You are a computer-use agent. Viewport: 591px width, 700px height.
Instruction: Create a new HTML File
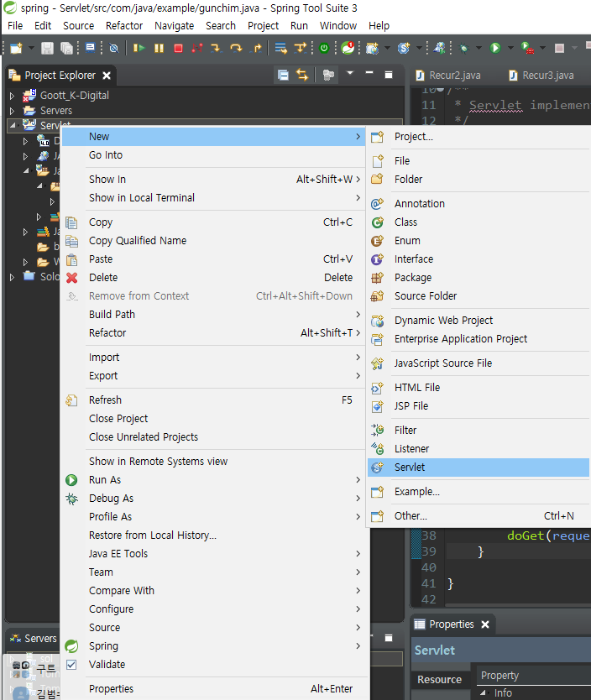(479, 388)
